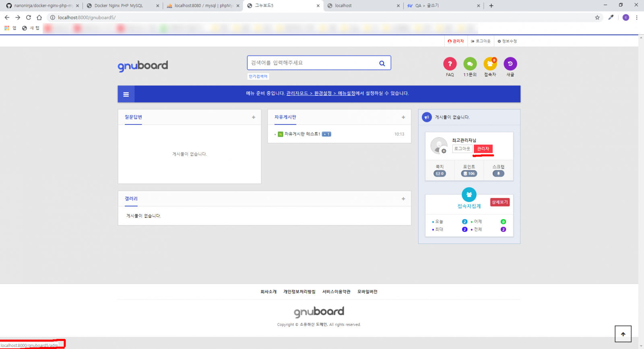Open the 갤러리 board title
The height and width of the screenshot is (349, 644).
click(131, 199)
